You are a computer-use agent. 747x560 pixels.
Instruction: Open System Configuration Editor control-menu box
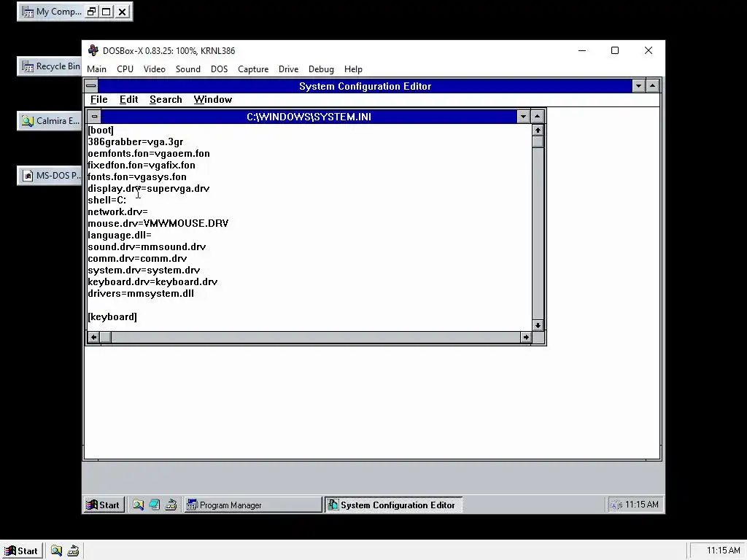pos(91,86)
